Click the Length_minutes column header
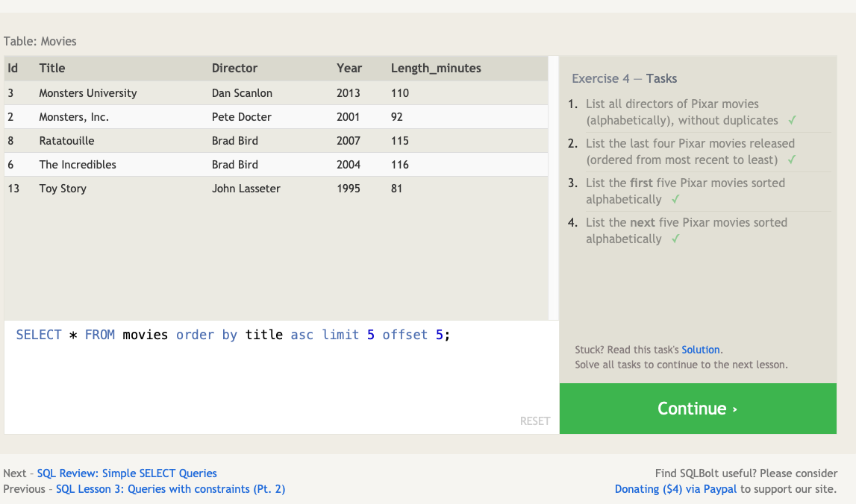 tap(436, 68)
